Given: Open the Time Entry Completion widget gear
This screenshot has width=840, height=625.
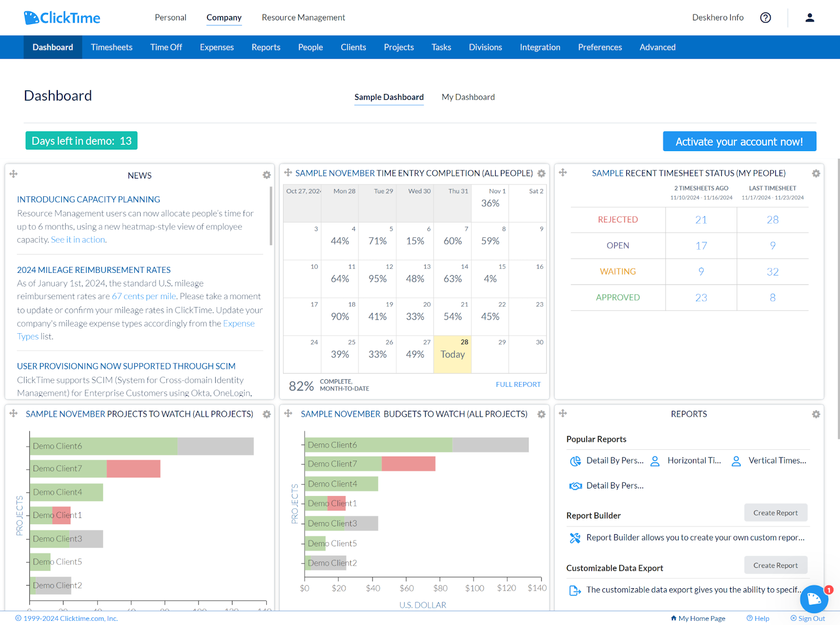Looking at the screenshot, I should [541, 173].
